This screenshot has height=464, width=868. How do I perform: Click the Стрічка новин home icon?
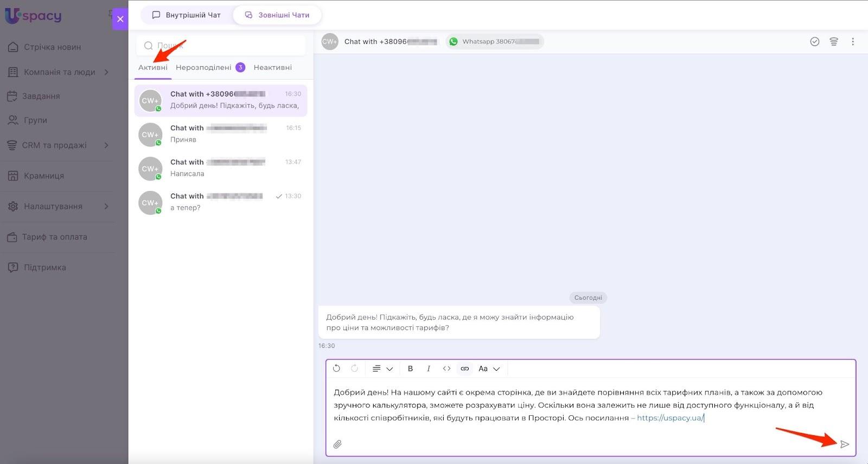point(13,47)
